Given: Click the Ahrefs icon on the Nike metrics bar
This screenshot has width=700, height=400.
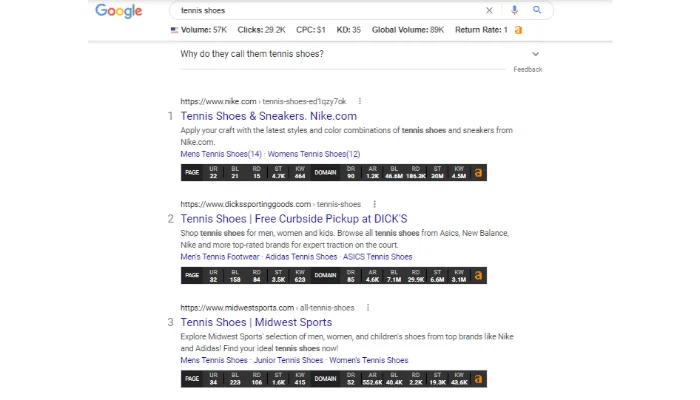Looking at the screenshot, I should coord(478,173).
